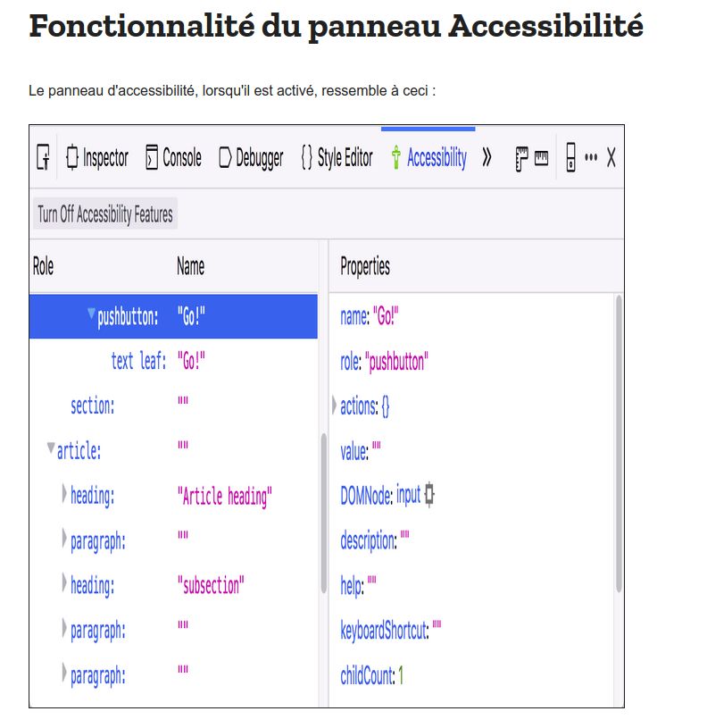Open responsive design mode icon
Viewport: 707px width, 728px height.
pyautogui.click(x=570, y=158)
